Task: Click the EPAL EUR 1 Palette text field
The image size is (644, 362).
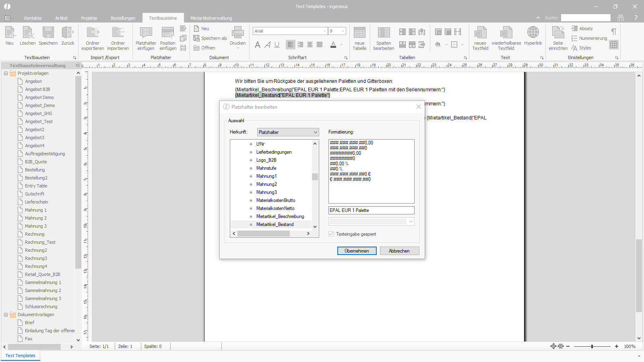Action: (371, 210)
